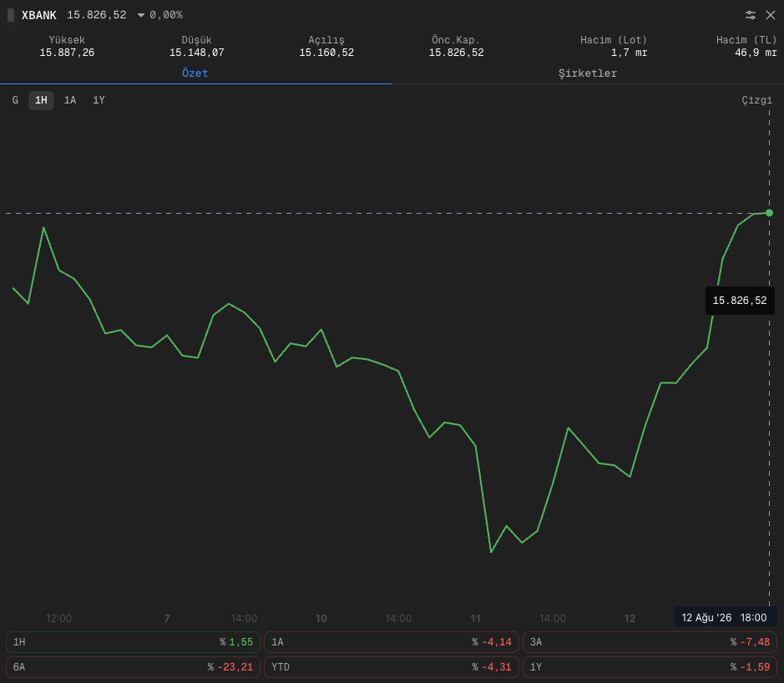Click the 12 Ağu '26 18:00 date label

(724, 618)
